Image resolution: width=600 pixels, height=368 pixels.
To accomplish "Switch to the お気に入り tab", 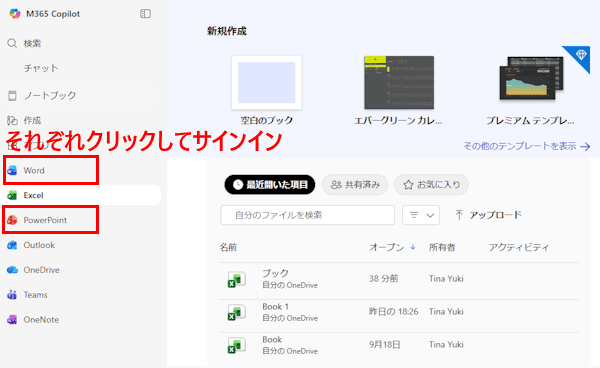I will [431, 185].
